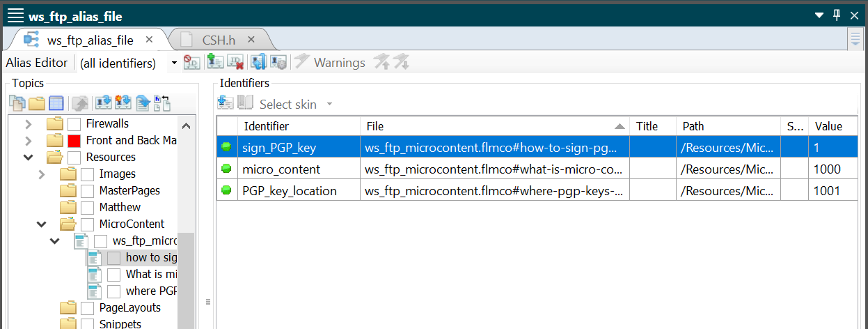Click the yellow folder icon in Topics toolbar
The height and width of the screenshot is (329, 868).
pyautogui.click(x=37, y=104)
